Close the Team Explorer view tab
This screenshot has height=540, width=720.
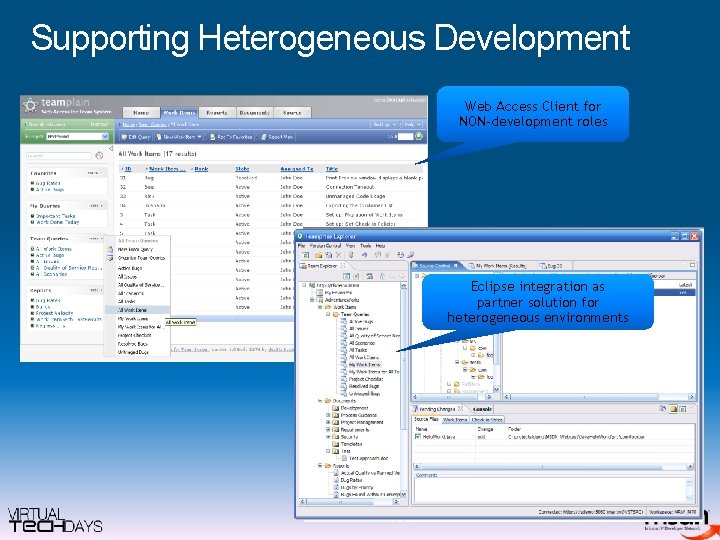click(343, 265)
